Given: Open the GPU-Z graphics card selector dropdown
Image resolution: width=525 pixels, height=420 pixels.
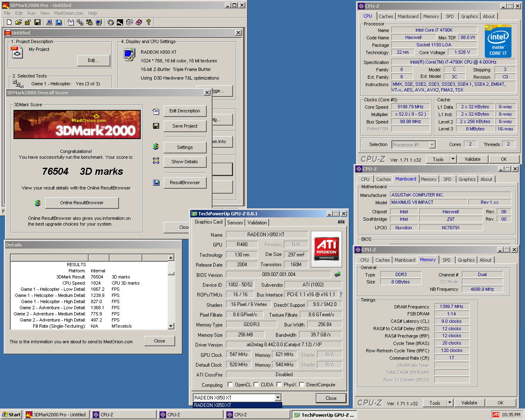Looking at the screenshot, I should pyautogui.click(x=278, y=397).
